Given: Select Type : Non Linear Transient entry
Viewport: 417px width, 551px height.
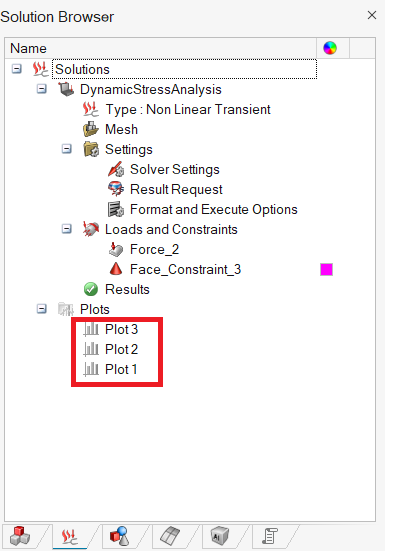Looking at the screenshot, I should click(x=188, y=109).
